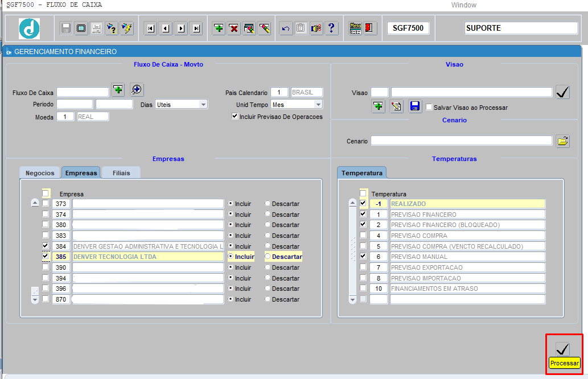Image resolution: width=588 pixels, height=379 pixels.
Task: Toggle Incluir Previsao De Operacoes checkbox
Action: 235,116
